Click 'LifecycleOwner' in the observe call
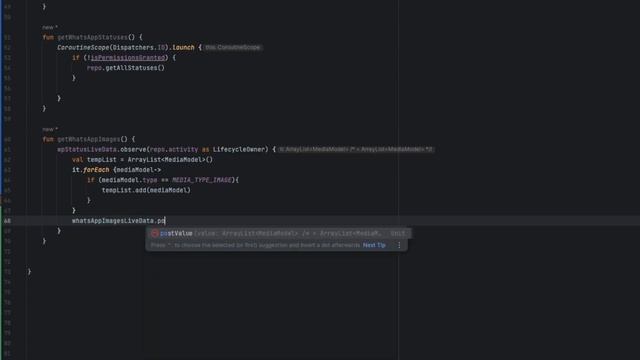 (x=239, y=149)
